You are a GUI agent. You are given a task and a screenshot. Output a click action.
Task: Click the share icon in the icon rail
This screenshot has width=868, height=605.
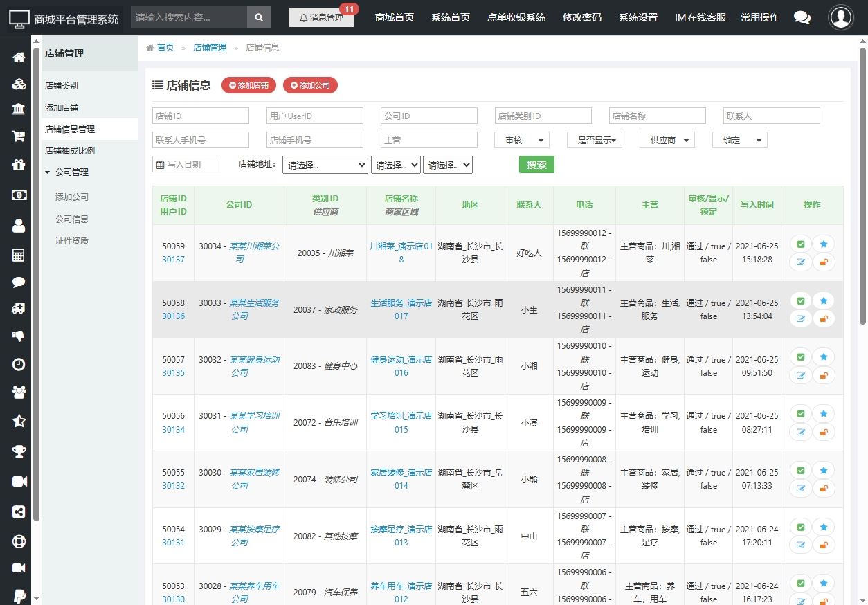(19, 512)
